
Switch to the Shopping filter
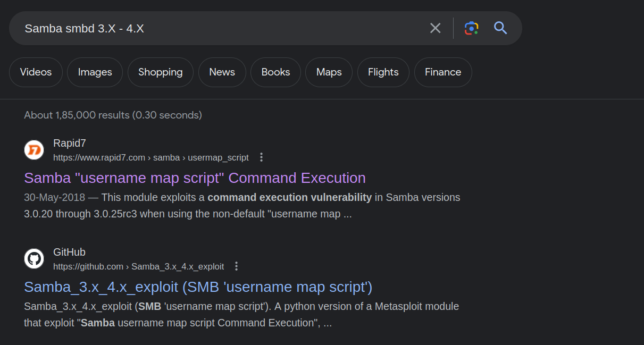161,72
